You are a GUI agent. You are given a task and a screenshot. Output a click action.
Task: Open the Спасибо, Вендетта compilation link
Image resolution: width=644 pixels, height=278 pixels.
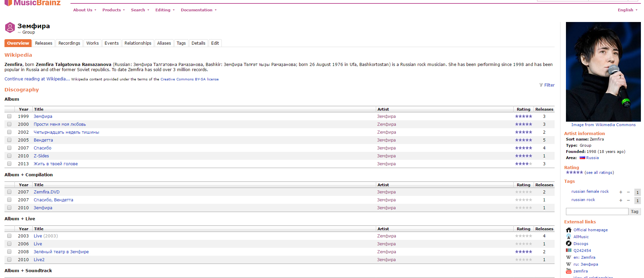coord(53,200)
